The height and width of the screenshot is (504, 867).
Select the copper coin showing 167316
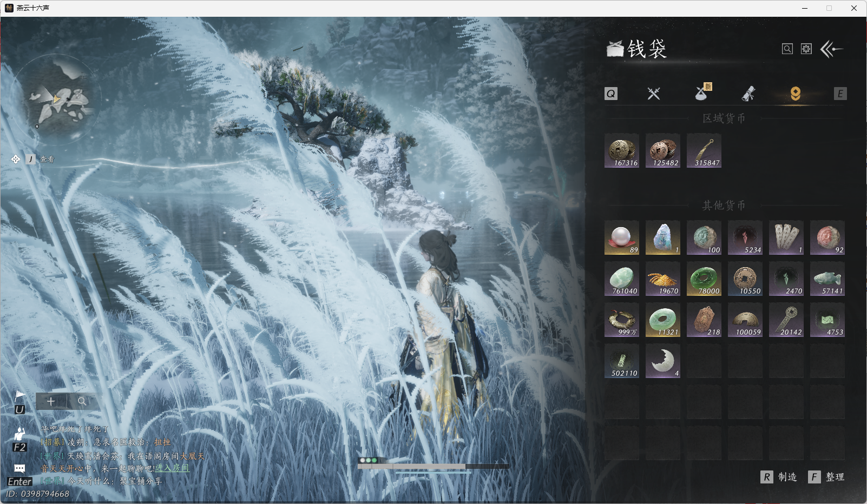point(621,151)
